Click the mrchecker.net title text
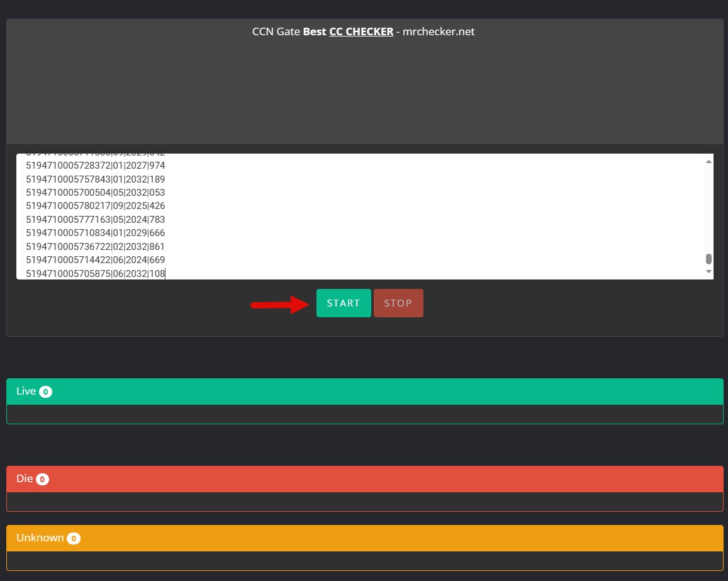The image size is (728, 581). pyautogui.click(x=439, y=31)
